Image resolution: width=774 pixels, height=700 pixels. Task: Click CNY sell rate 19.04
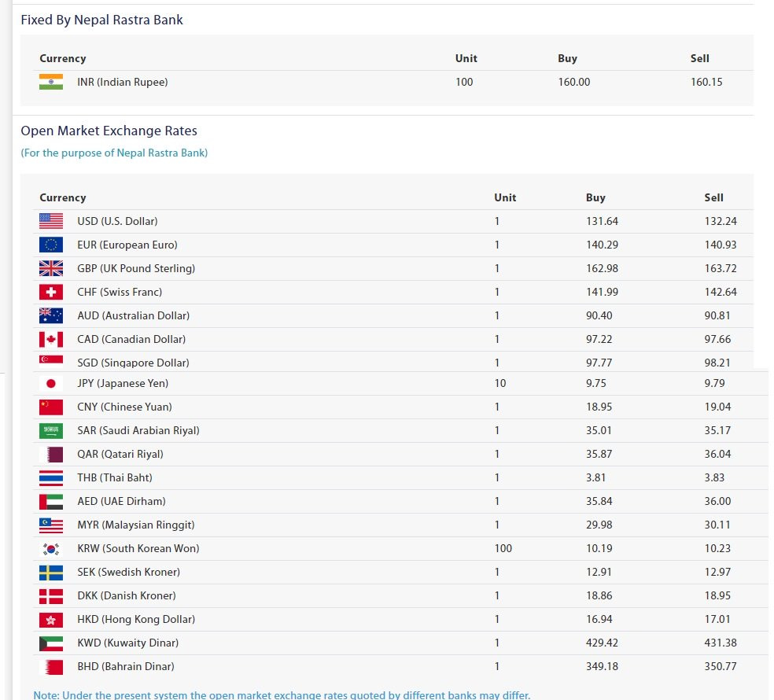click(x=717, y=407)
